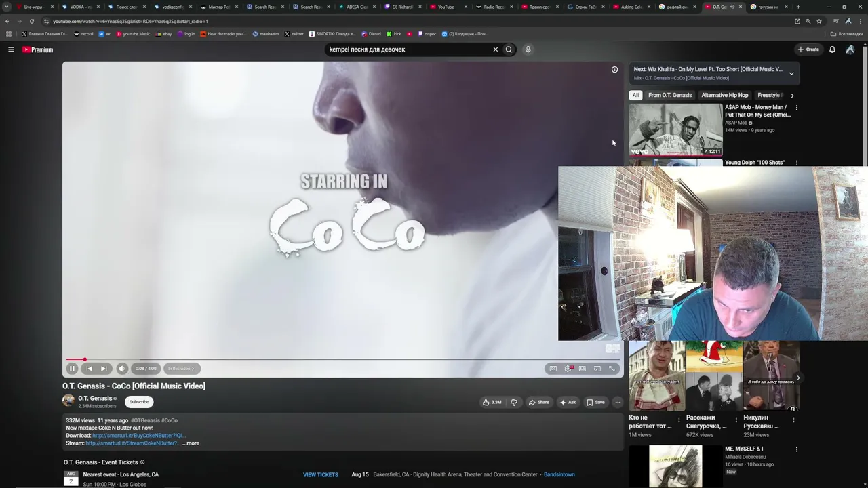Screen dimensions: 868x488
Task: Seek along the video progress bar
Action: pos(342,359)
